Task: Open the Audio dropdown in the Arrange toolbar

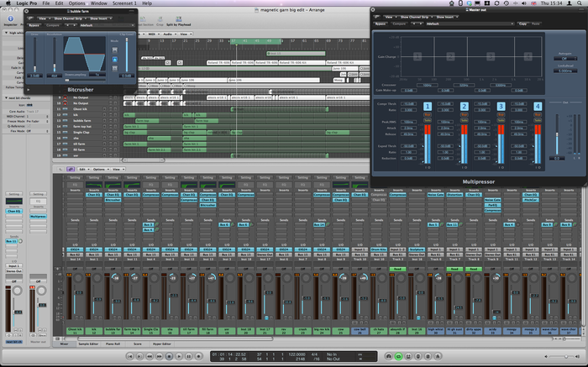Action: click(169, 34)
